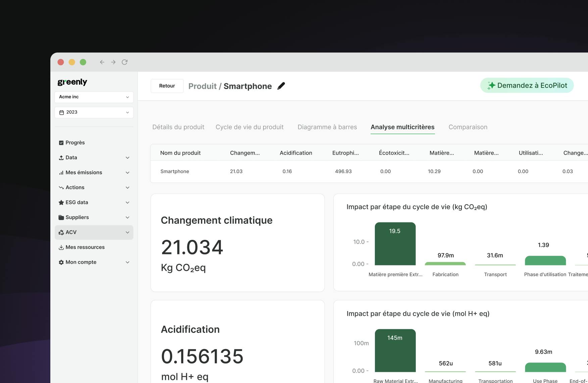Open Progrès from the sidebar
The height and width of the screenshot is (383, 588).
75,142
